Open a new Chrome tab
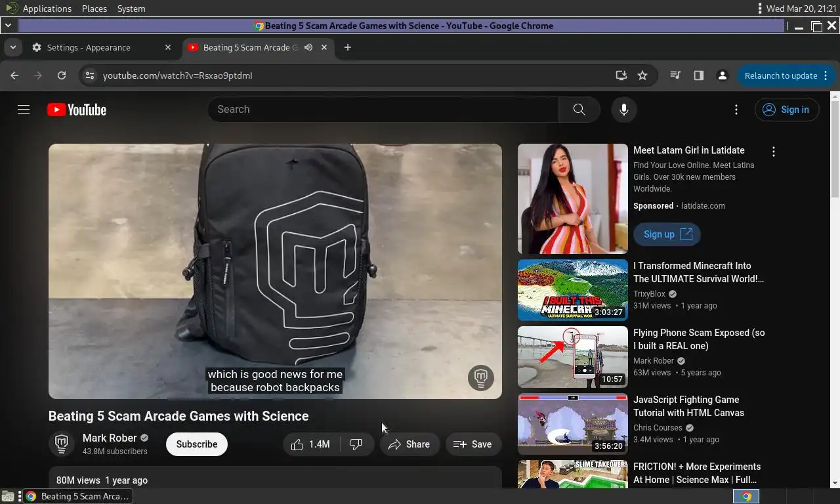The width and height of the screenshot is (840, 504). (x=348, y=47)
